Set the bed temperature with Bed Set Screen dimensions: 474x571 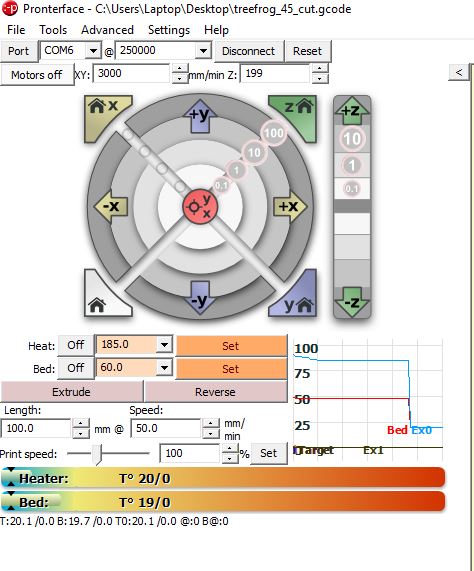pos(231,369)
